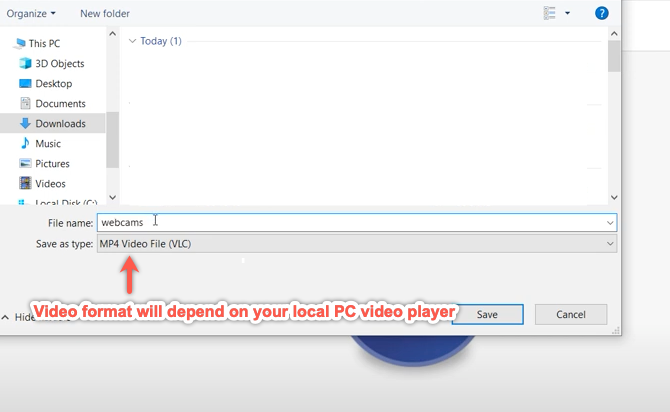Click the Documents file icon
The width and height of the screenshot is (670, 412).
click(x=25, y=103)
